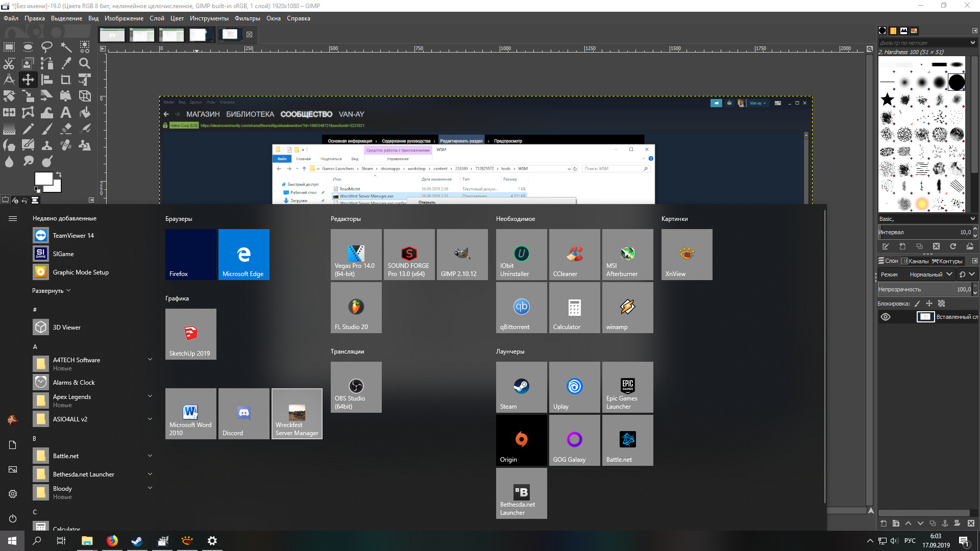
Task: Open the layer mode dropdown Нормальный
Action: point(931,274)
